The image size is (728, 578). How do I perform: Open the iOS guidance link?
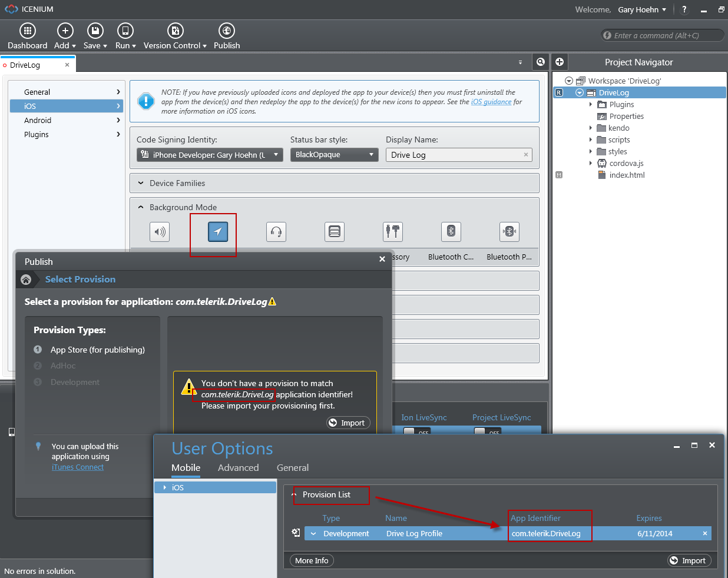coord(491,102)
